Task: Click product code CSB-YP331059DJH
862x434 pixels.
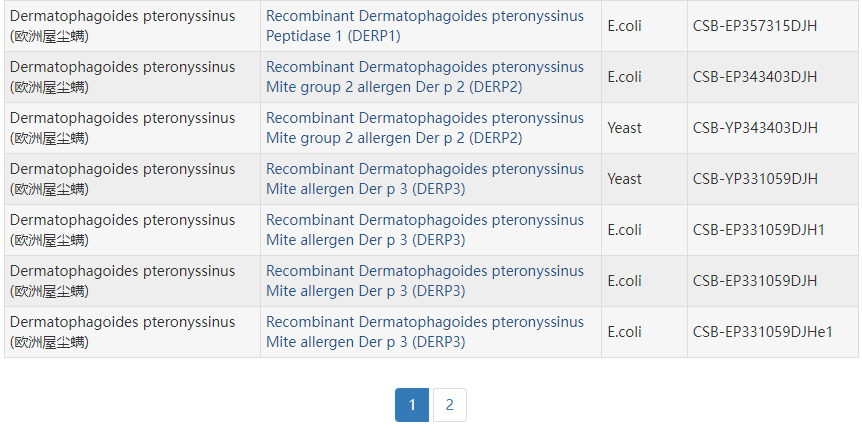Action: 755,179
